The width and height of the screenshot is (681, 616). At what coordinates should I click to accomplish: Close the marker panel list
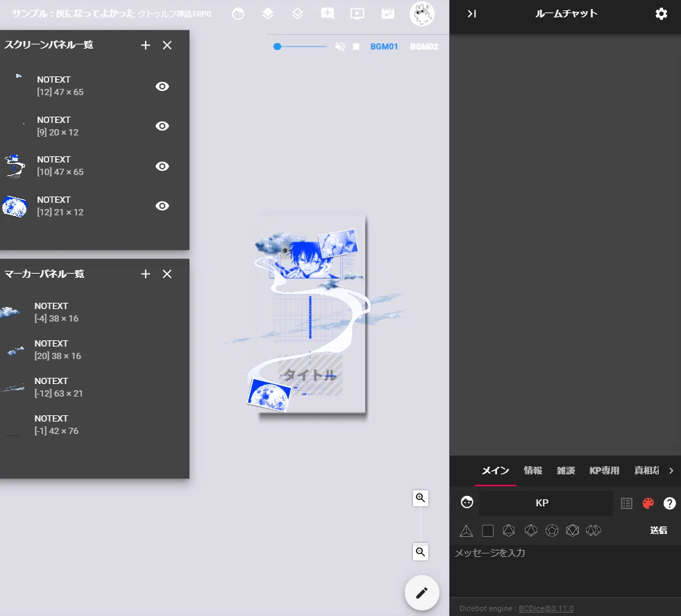tap(167, 274)
